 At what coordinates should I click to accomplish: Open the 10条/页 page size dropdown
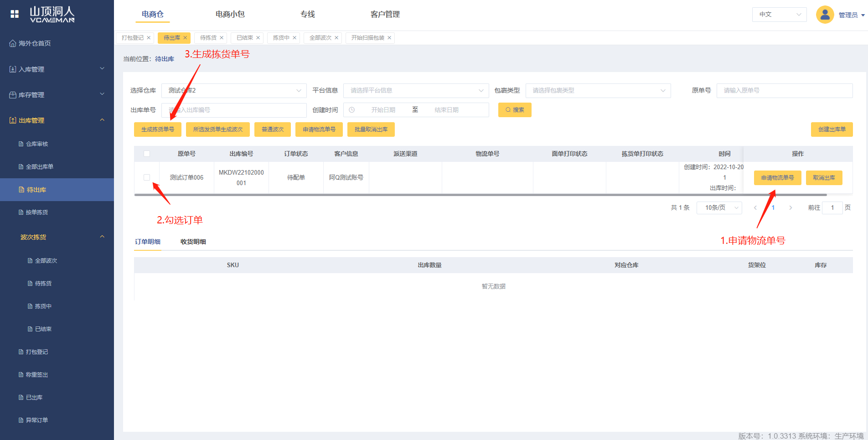(719, 208)
